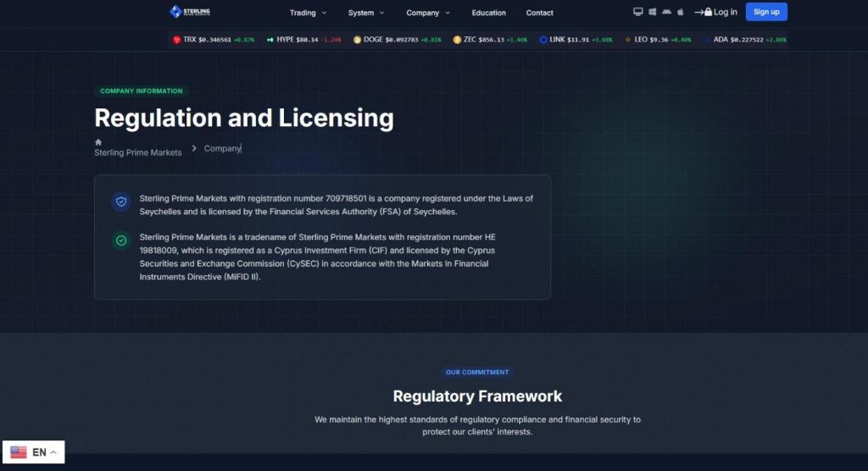
Task: Expand the System dropdown menu
Action: (366, 13)
